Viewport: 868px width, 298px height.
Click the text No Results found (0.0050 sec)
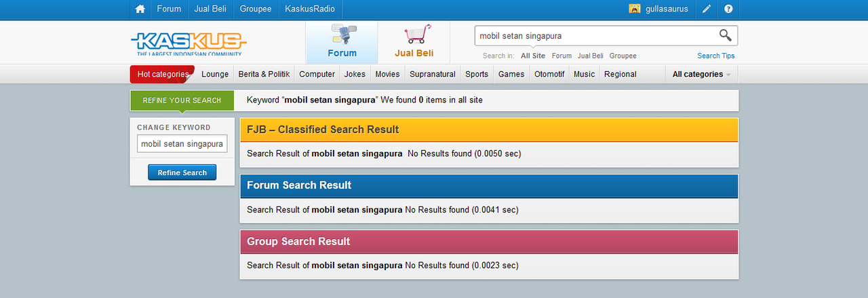[464, 154]
